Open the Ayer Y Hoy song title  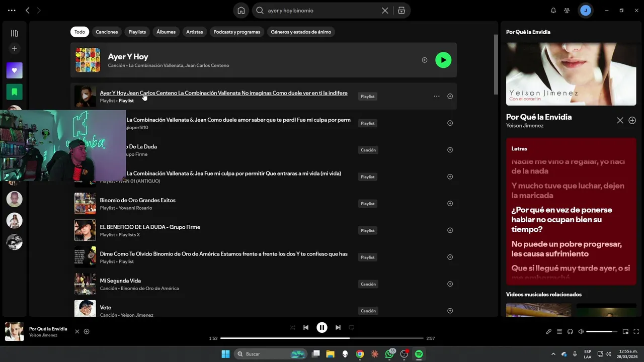coord(128,56)
